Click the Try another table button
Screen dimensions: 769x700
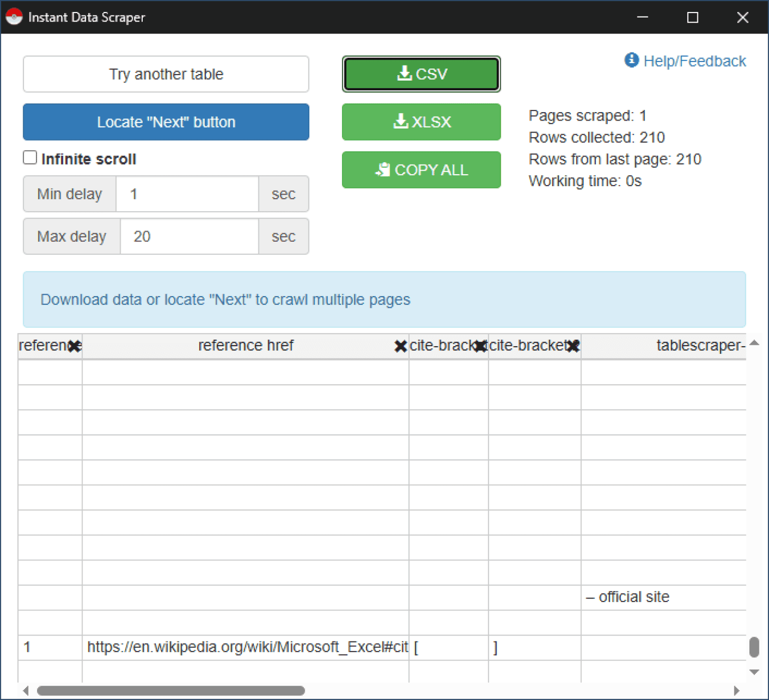coord(166,74)
